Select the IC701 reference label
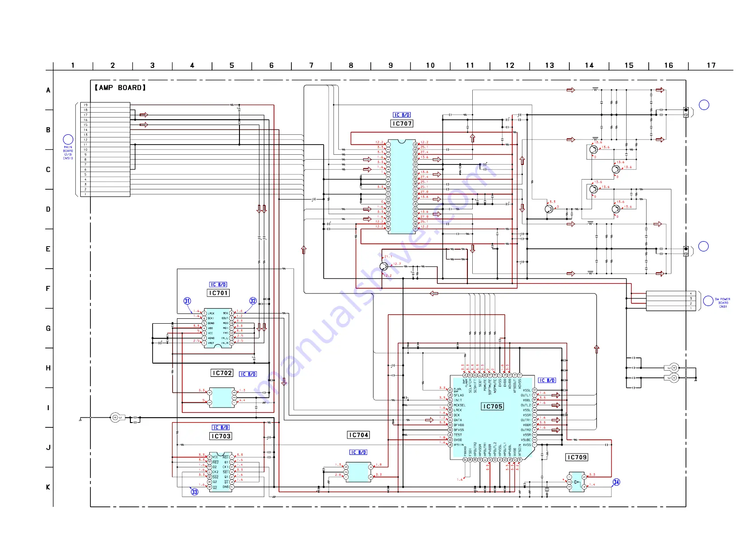 click(x=218, y=293)
